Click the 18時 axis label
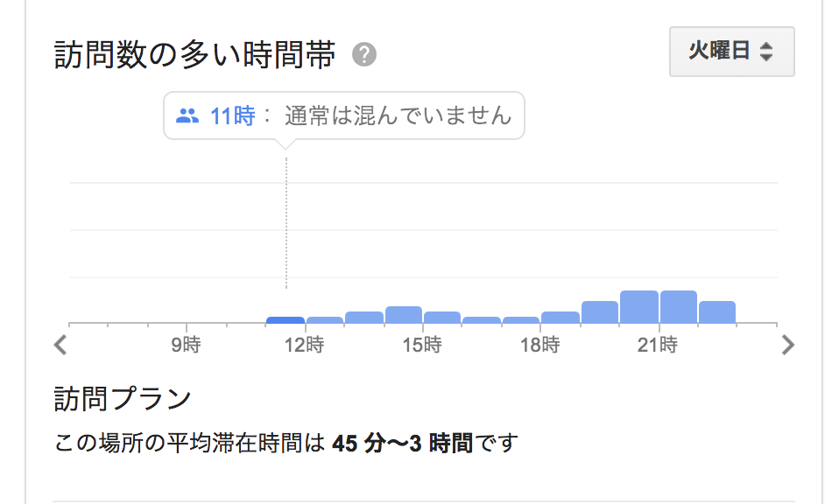The image size is (839, 504). click(x=540, y=345)
